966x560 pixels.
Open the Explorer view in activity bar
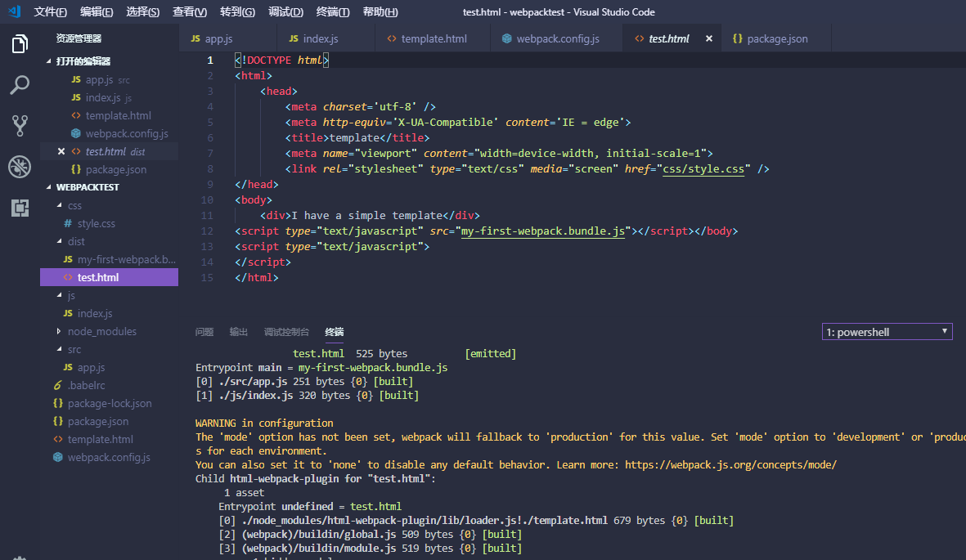click(20, 44)
